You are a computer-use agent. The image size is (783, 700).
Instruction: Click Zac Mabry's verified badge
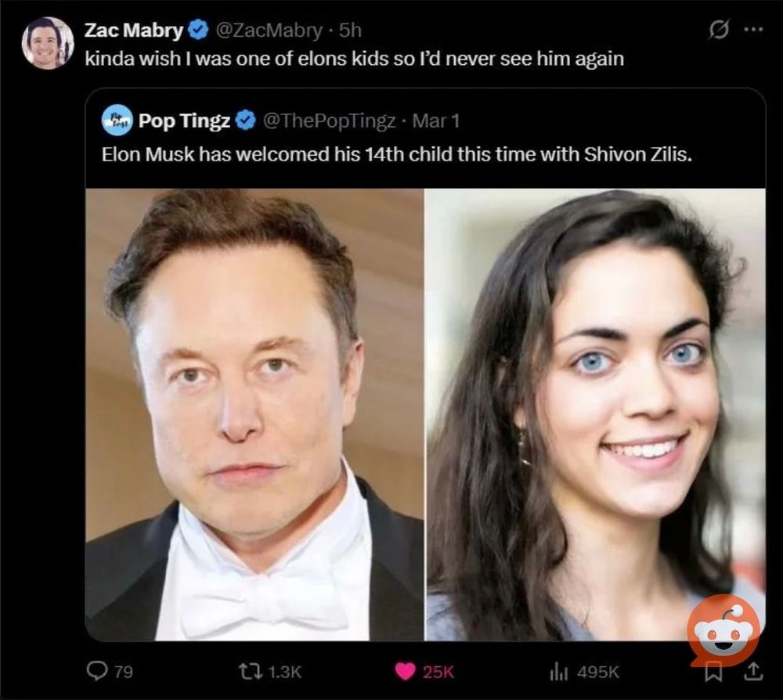pos(198,31)
